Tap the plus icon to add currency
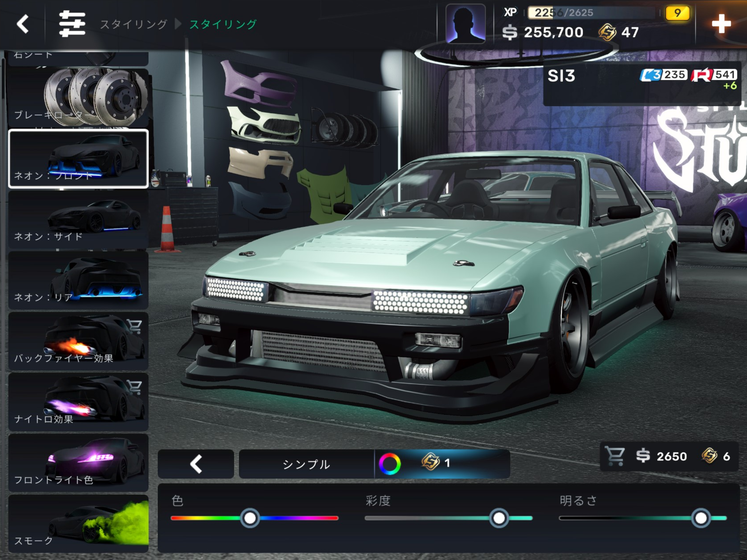This screenshot has width=747, height=560. coord(721,24)
